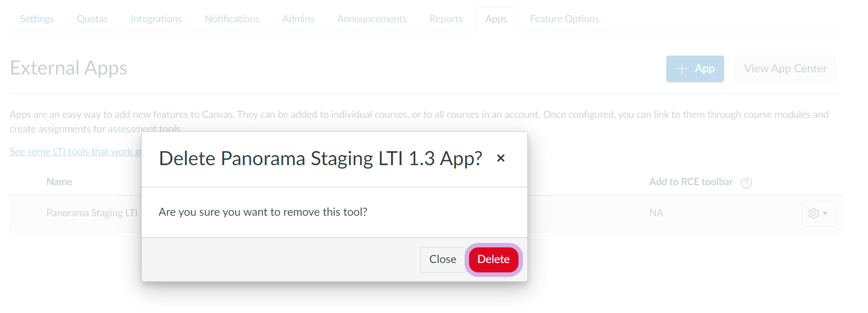Open View App Center
The image size is (868, 313).
[x=785, y=69]
